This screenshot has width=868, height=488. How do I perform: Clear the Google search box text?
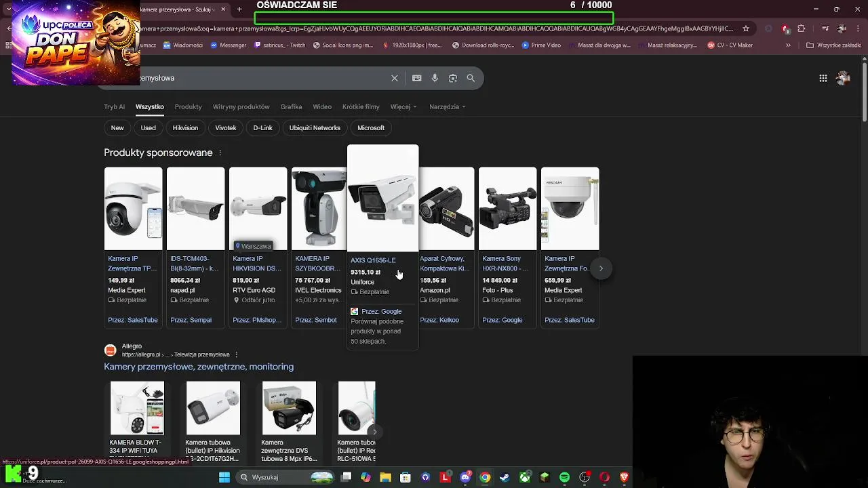point(395,78)
